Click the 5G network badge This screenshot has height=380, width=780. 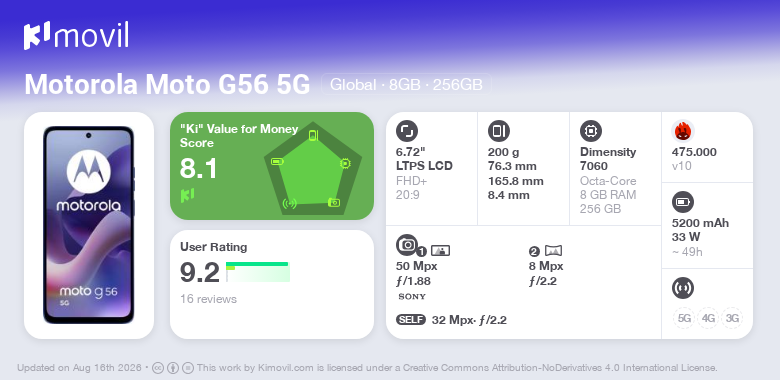tap(684, 318)
